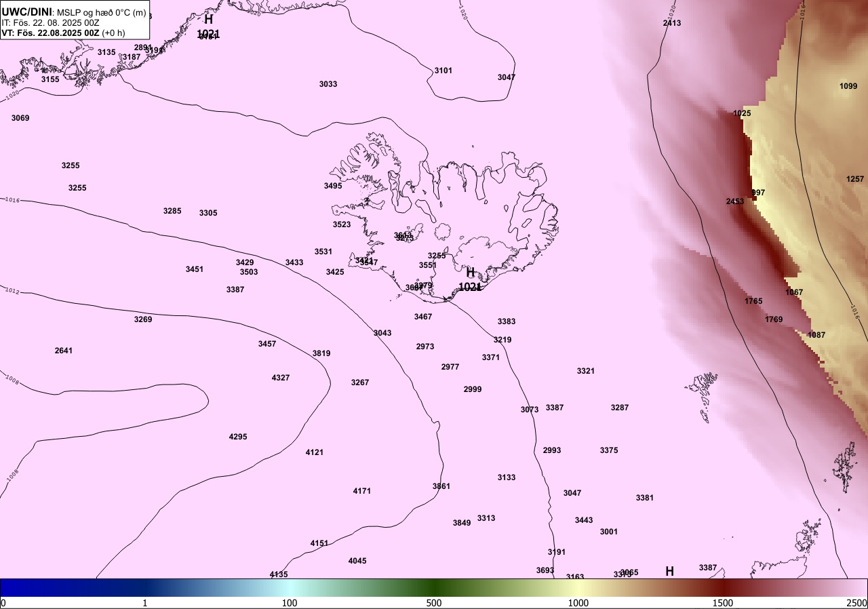Click the value 3321 on the map

pos(586,371)
